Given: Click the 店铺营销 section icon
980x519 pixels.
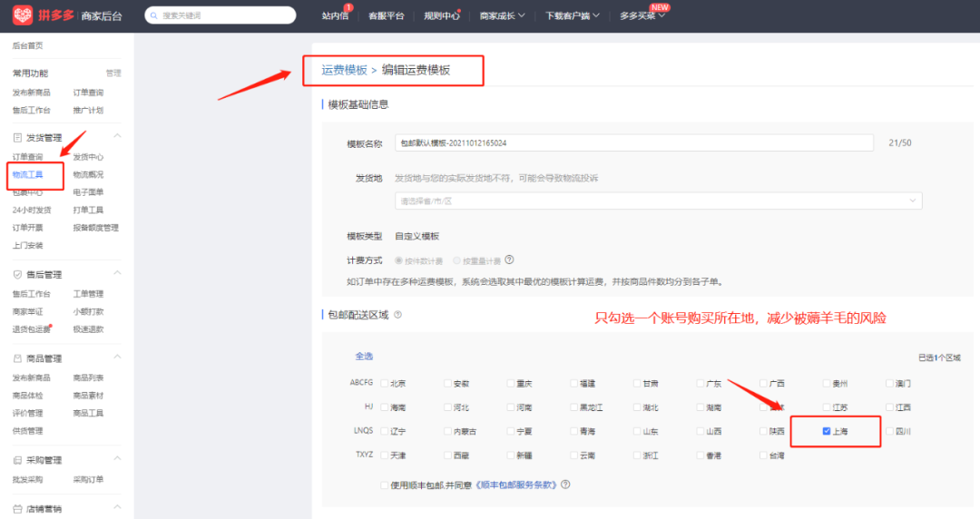Looking at the screenshot, I should [x=17, y=509].
